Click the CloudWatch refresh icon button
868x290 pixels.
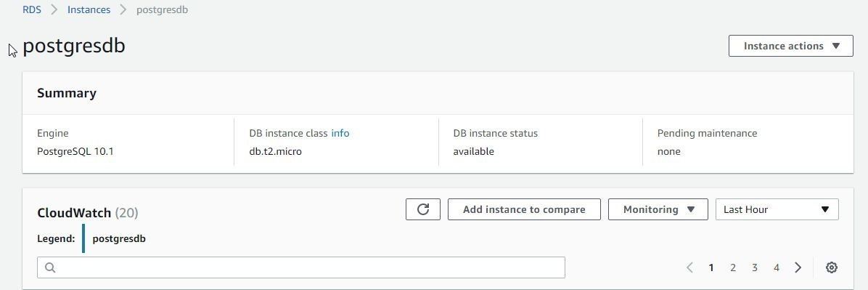coord(423,209)
